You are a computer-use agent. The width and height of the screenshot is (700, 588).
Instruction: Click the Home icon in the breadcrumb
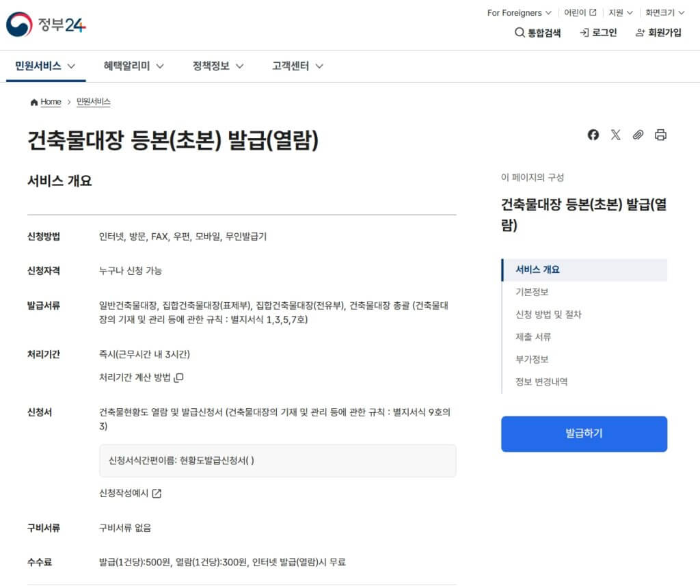(33, 101)
